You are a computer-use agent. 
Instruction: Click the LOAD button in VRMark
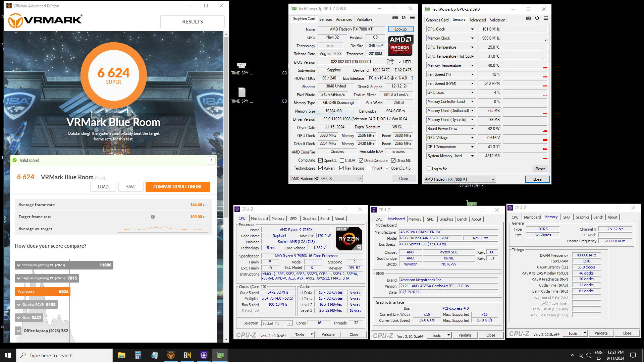103,187
